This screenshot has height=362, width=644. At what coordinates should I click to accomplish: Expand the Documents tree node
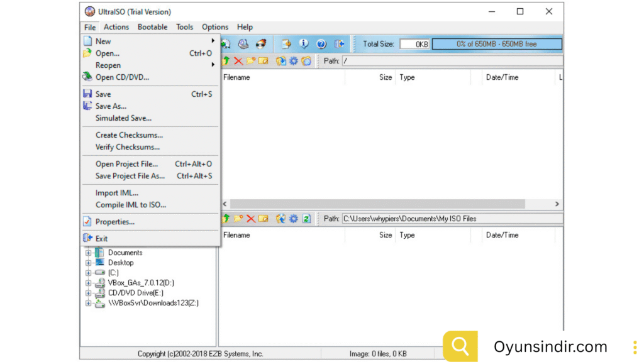pos(89,253)
